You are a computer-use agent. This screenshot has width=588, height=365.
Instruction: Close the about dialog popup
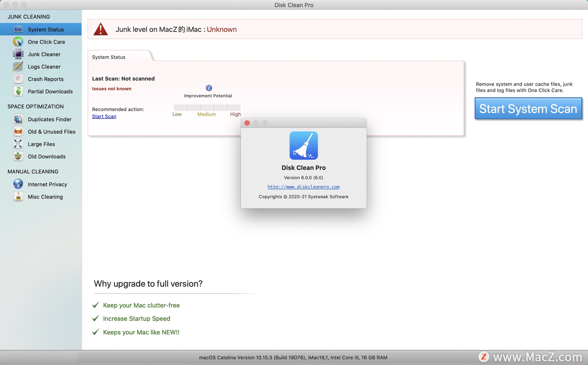point(247,123)
